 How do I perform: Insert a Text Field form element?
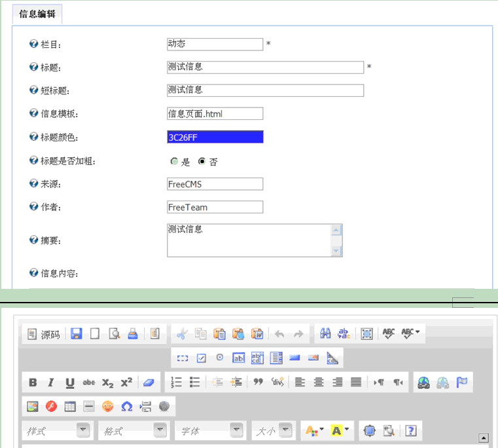[238, 358]
